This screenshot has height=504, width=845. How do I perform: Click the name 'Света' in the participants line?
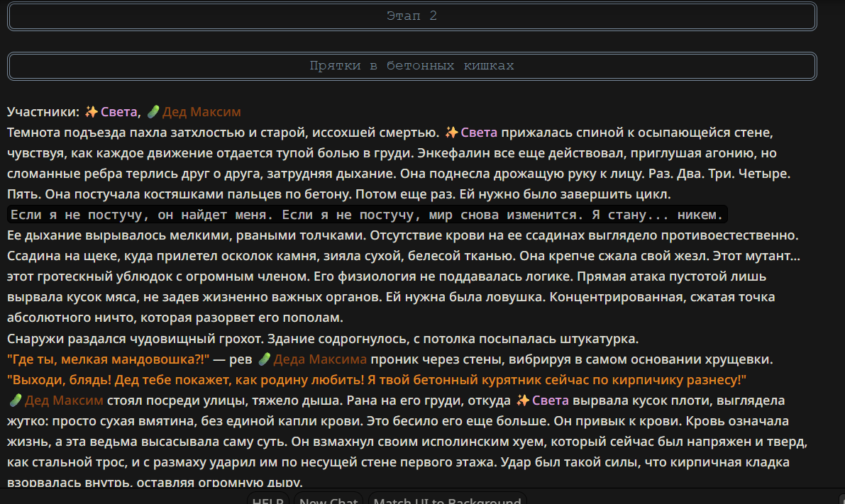pos(119,111)
